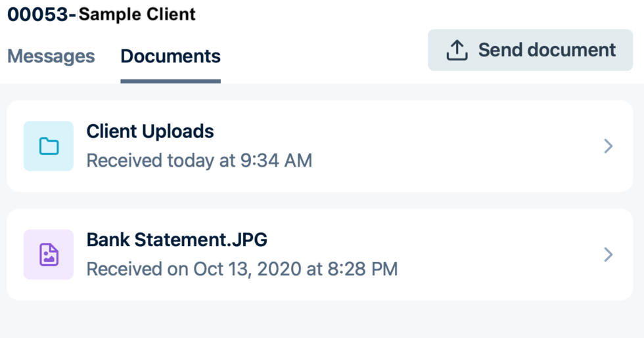
Task: Click the purple image file icon
Action: tap(49, 255)
